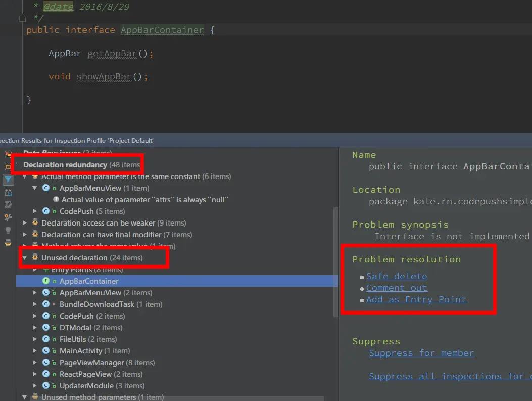
Task: Click class icon of CodePush (2 items) row
Action: [x=46, y=316]
